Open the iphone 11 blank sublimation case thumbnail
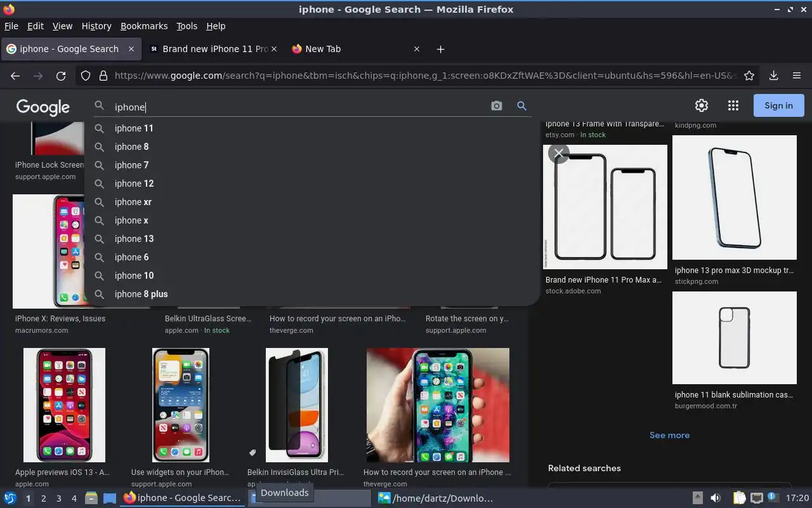This screenshot has height=508, width=812. [x=735, y=338]
